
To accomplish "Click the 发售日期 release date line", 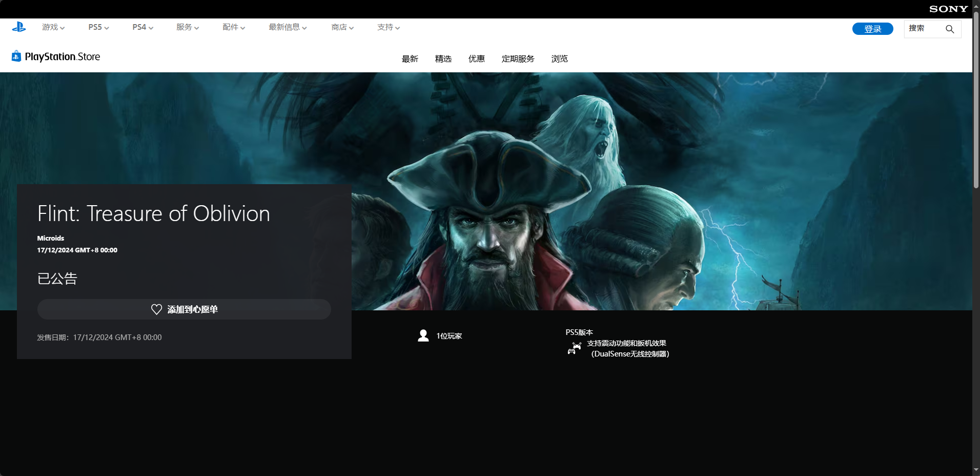I will pos(99,338).
